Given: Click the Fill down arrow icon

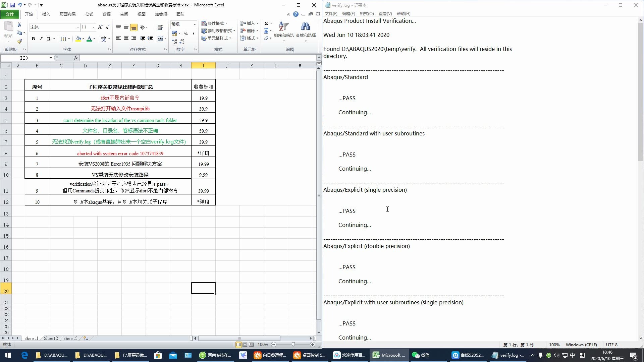Looking at the screenshot, I should pos(266,31).
